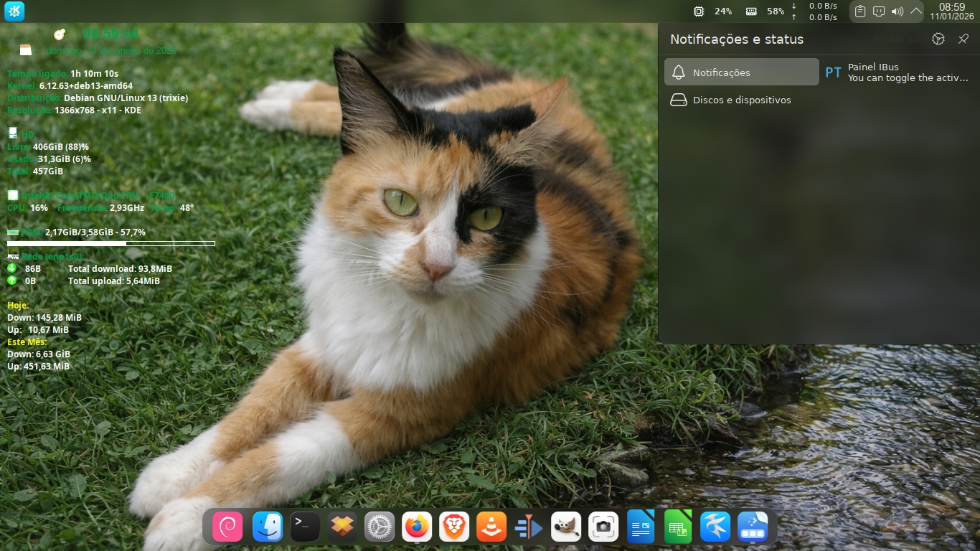Image resolution: width=980 pixels, height=551 pixels.
Task: Select Discos e dispositivos entry
Action: coord(742,100)
